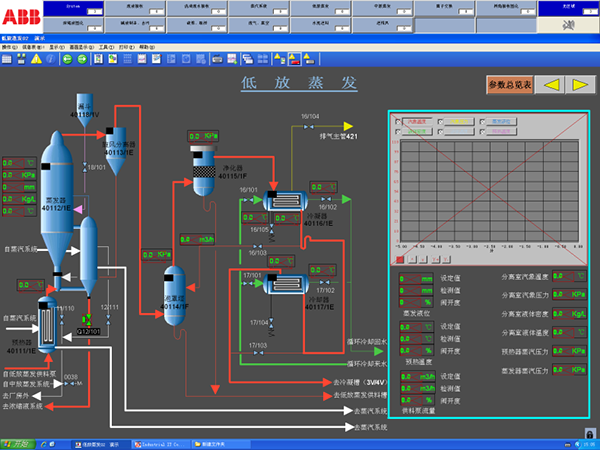This screenshot has width=600, height=450.
Task: Click the green forward navigation toolbar icon
Action: 80,58
